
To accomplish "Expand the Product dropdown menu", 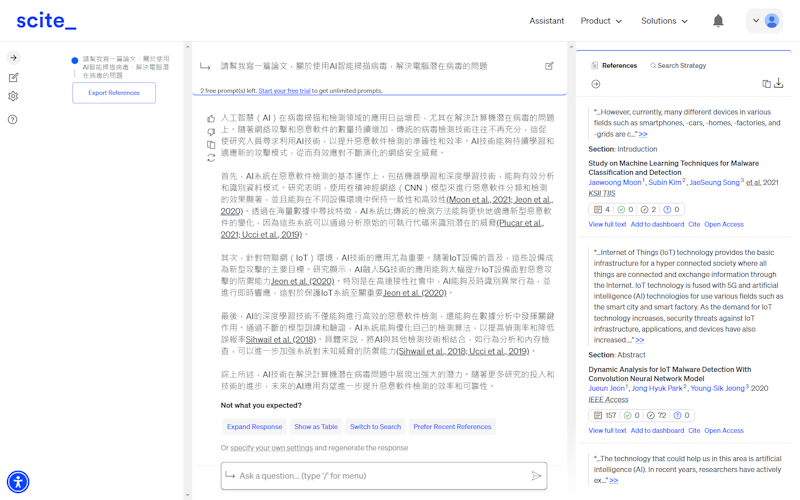I will coord(601,21).
